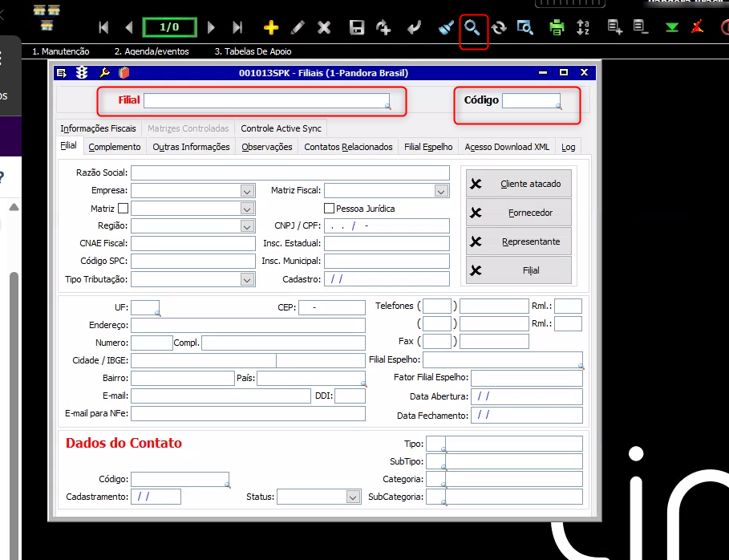Expand the Empresa dropdown
729x560 pixels.
point(247,191)
